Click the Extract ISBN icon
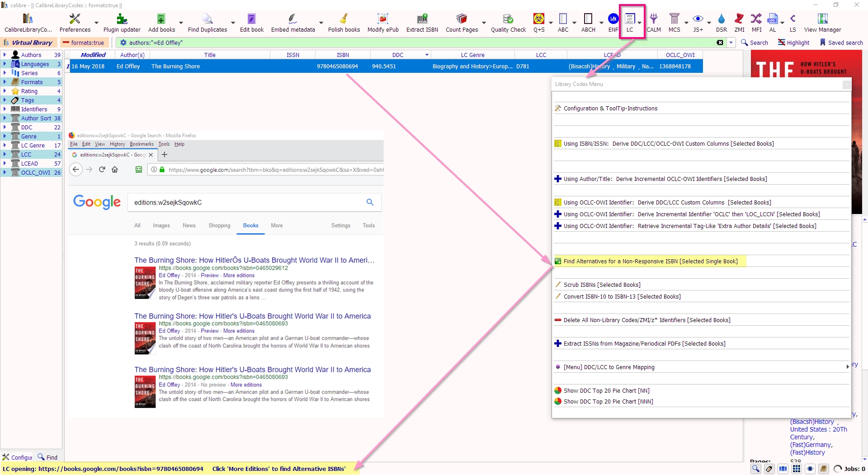 pos(422,23)
